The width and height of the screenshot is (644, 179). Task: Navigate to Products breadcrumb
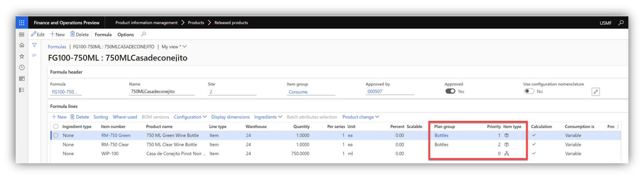coord(196,23)
